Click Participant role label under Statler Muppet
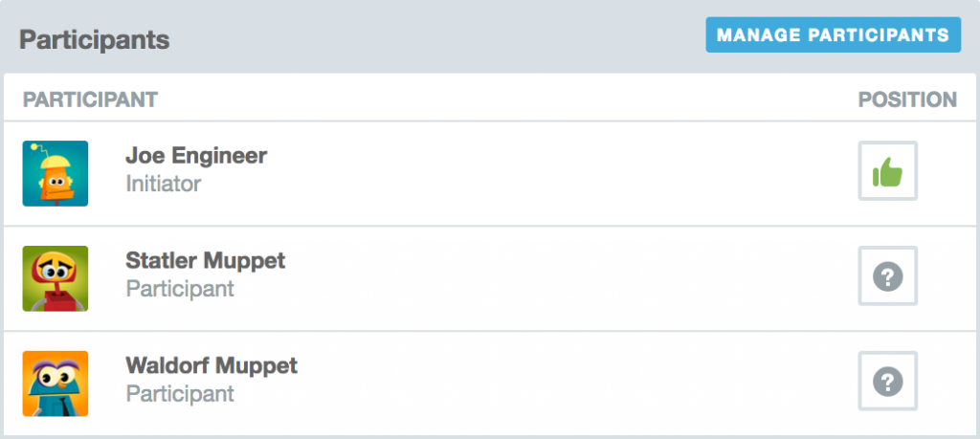The width and height of the screenshot is (980, 439). (x=180, y=289)
